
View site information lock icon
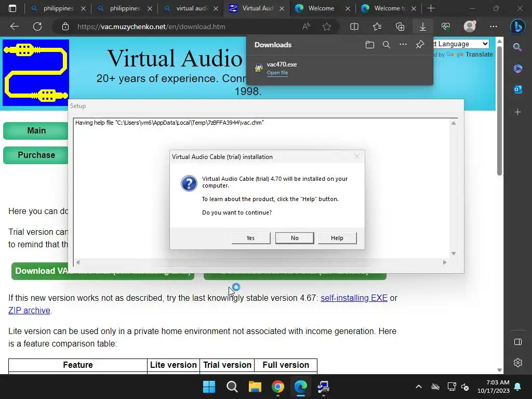pos(65,26)
